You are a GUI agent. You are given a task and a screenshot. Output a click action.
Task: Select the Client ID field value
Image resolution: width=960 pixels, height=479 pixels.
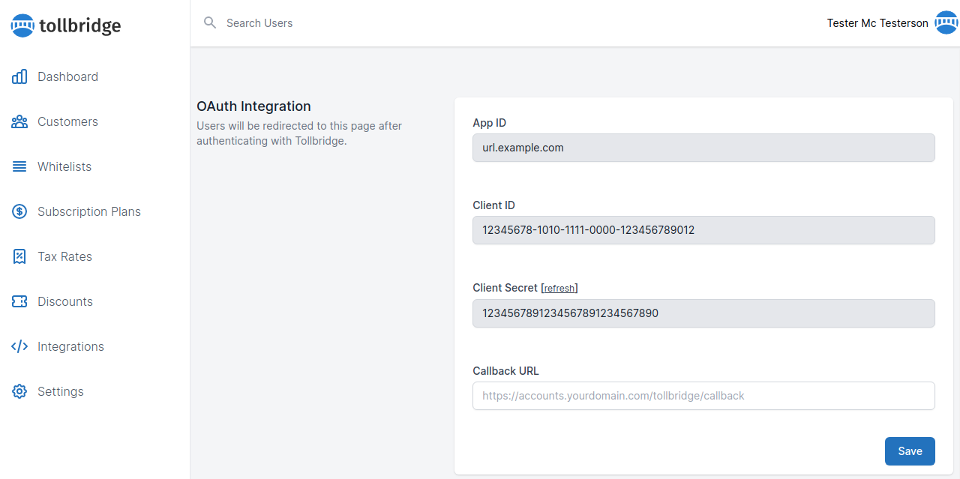[x=703, y=230]
